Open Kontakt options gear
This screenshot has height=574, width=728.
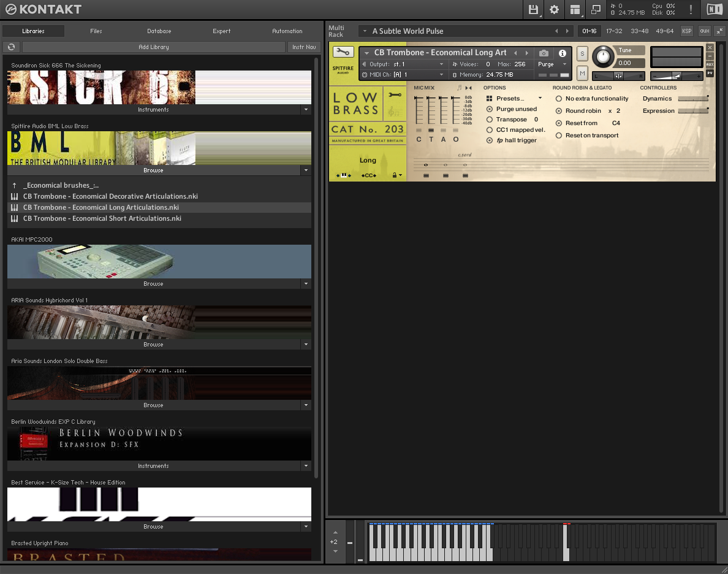(x=554, y=9)
